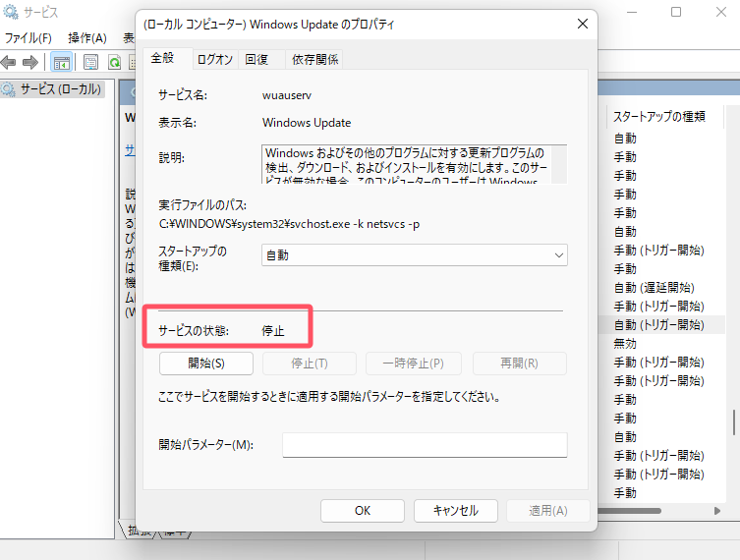
Task: Click inside the 説明 description text box
Action: point(406,164)
